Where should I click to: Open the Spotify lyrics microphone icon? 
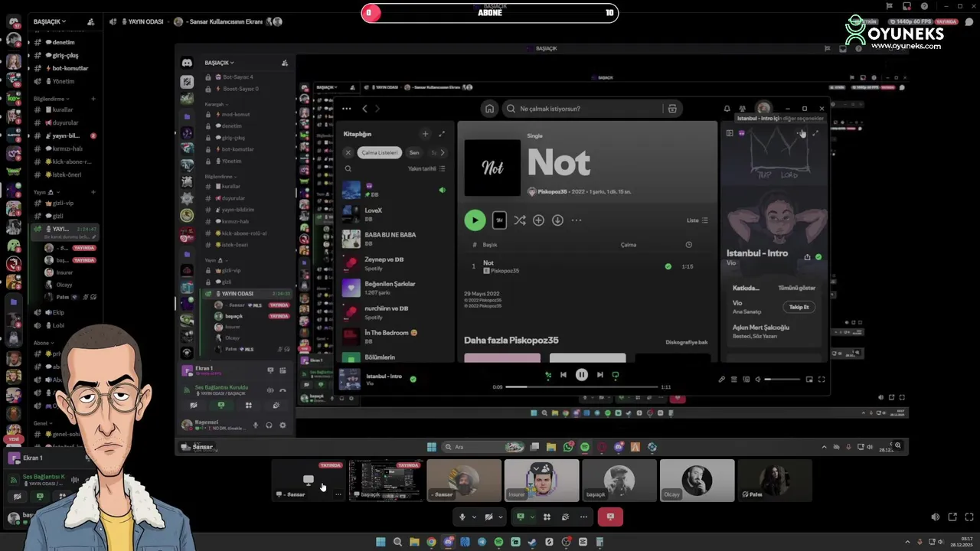(x=721, y=380)
